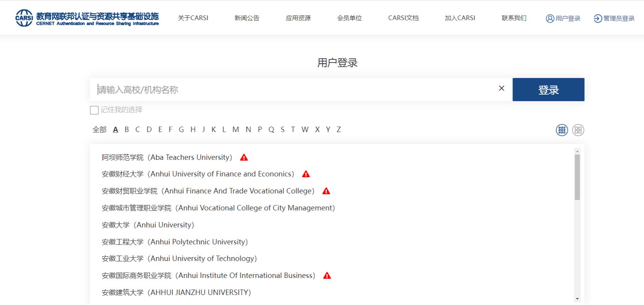The image size is (644, 305).
Task: Open the 管理员登录 link
Action: click(x=614, y=19)
